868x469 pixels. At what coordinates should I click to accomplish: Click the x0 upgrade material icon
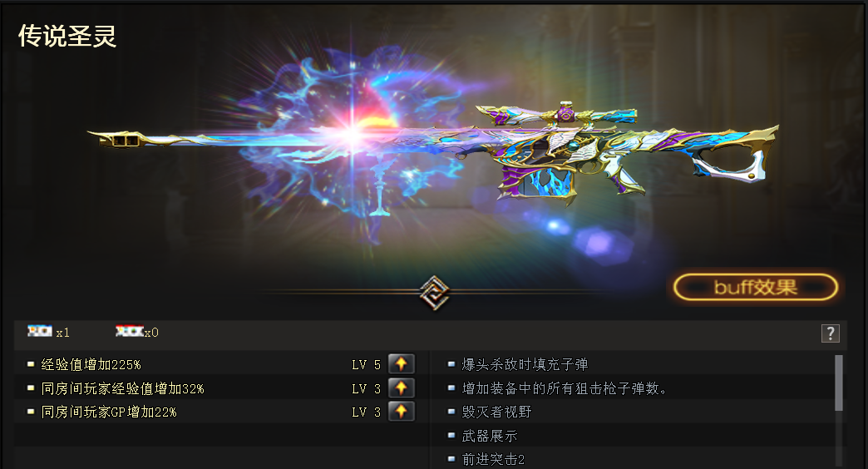(129, 331)
